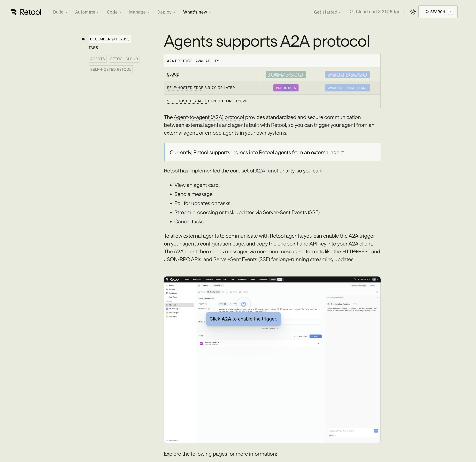
Task: Click the Generally Available badge
Action: pyautogui.click(x=286, y=75)
